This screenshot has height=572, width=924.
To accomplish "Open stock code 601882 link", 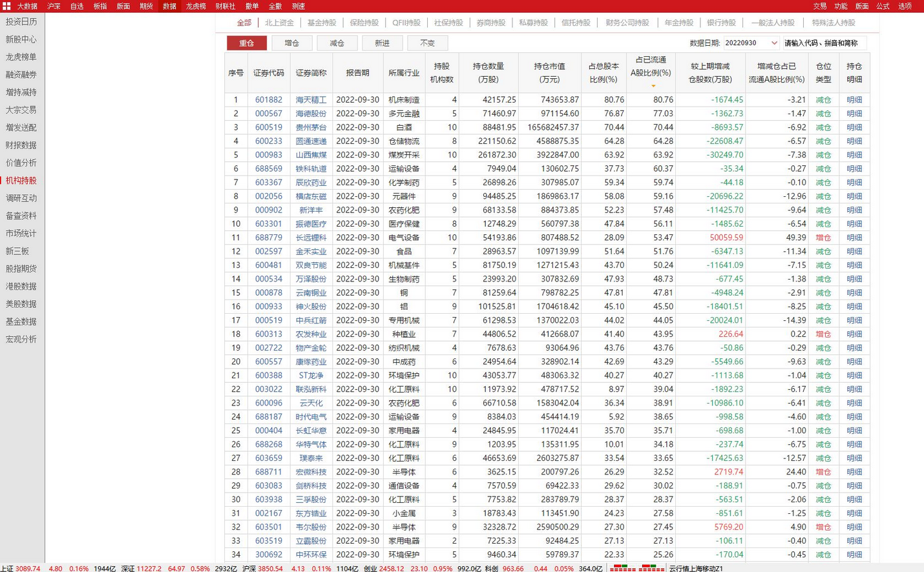I will (x=268, y=100).
